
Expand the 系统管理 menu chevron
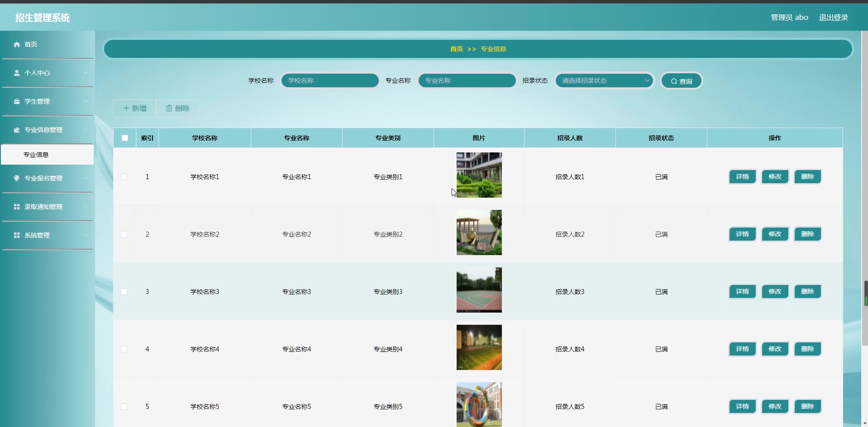tap(86, 235)
